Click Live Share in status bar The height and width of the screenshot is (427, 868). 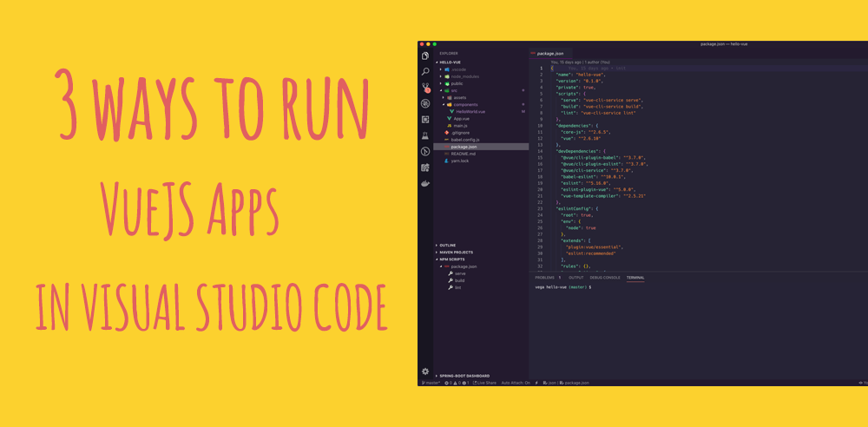[485, 383]
